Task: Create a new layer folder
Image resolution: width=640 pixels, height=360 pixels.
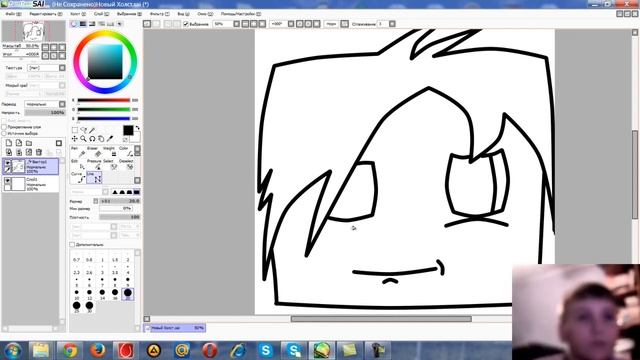Action: 29,143
